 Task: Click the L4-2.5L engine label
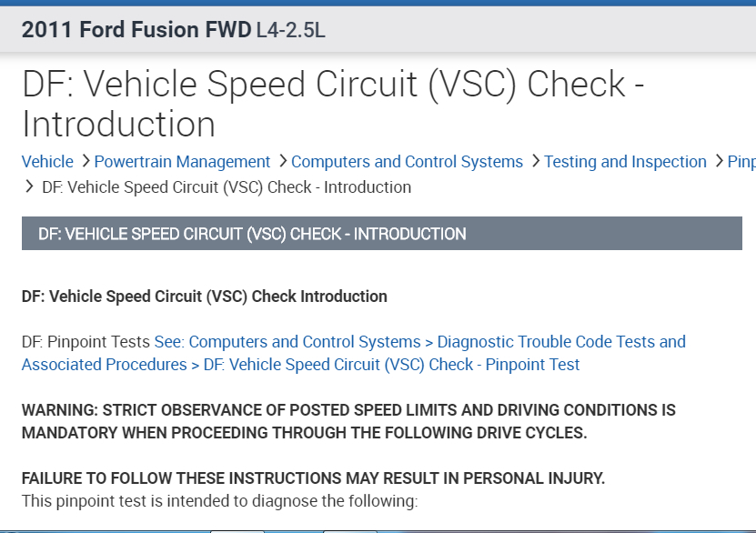click(x=290, y=30)
